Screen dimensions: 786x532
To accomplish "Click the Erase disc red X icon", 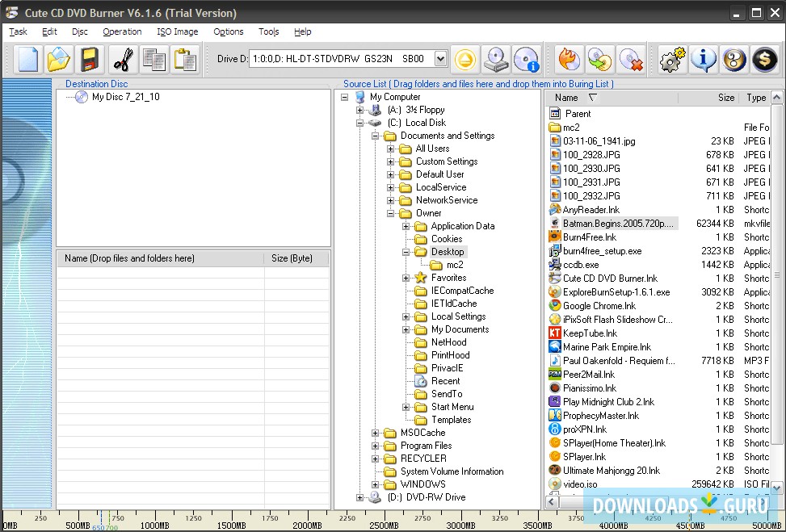I will tap(630, 60).
